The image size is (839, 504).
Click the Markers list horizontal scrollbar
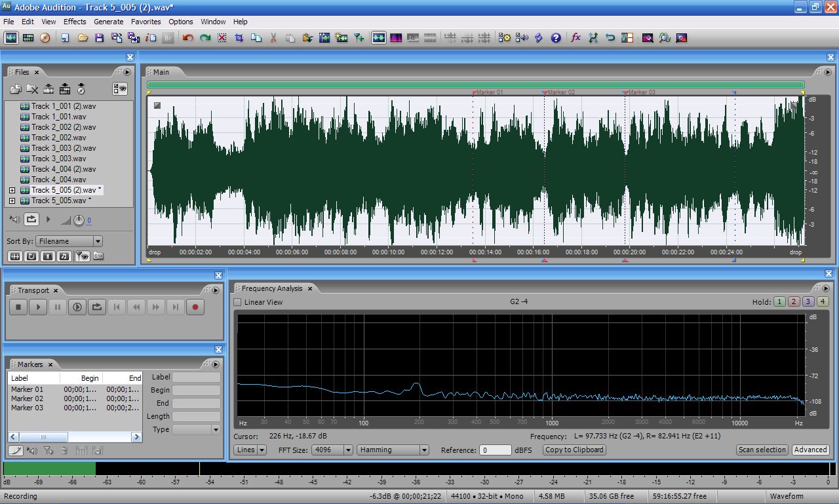pos(75,437)
